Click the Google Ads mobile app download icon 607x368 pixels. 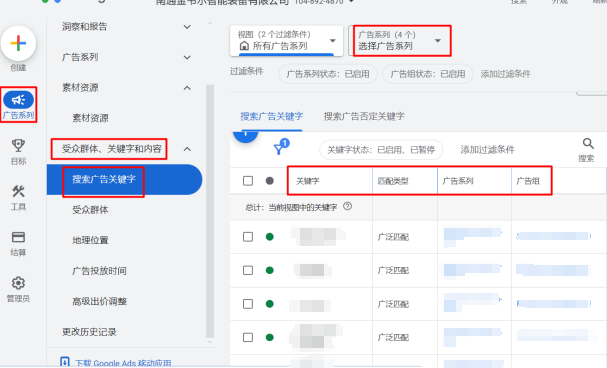(x=65, y=363)
